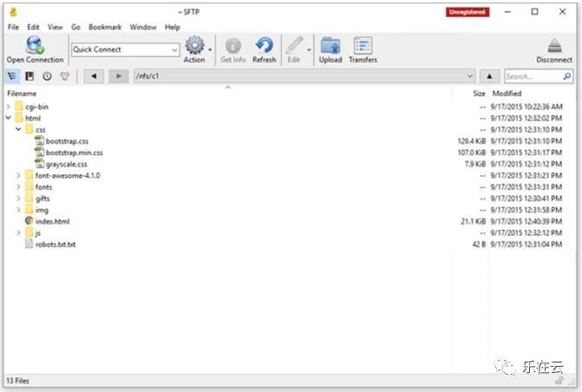The width and height of the screenshot is (582, 392).
Task: Sort by Modified column header
Action: tap(507, 94)
